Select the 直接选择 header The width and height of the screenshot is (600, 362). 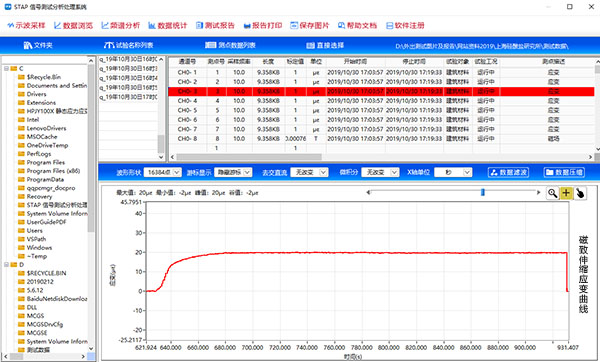point(325,45)
